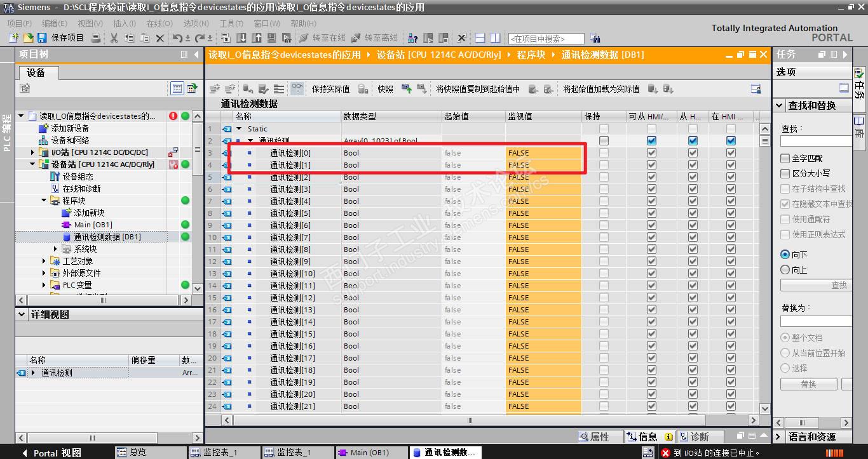Click the 转至离线 button
The width and height of the screenshot is (868, 459).
tap(374, 38)
